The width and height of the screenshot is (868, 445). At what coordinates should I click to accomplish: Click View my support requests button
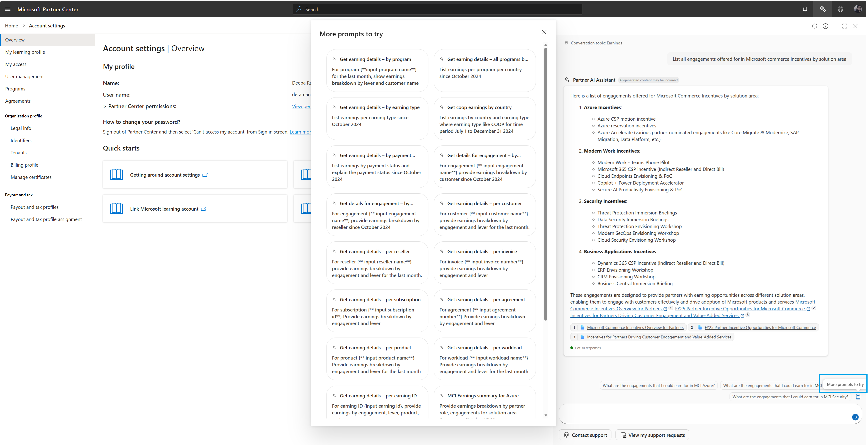(x=652, y=435)
